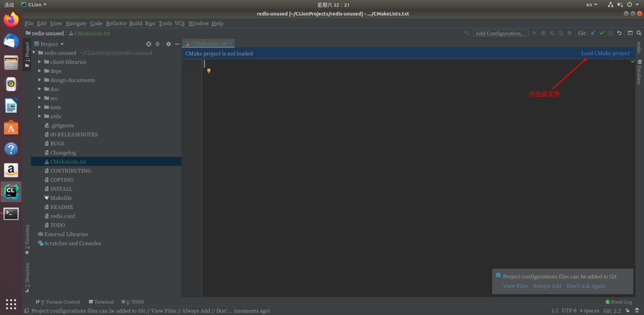Open Run Anything toolbar icon

[630, 33]
